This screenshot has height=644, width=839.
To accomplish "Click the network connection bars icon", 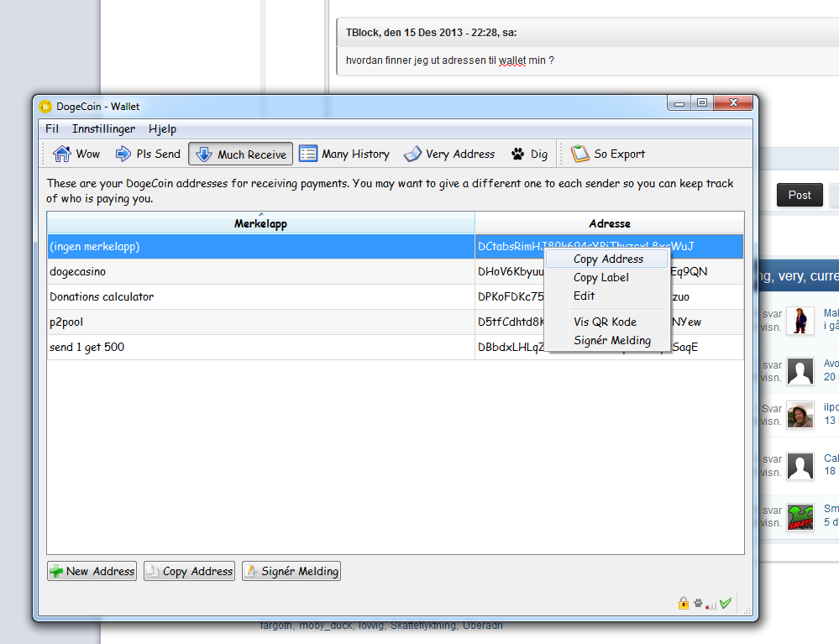I will pyautogui.click(x=711, y=604).
